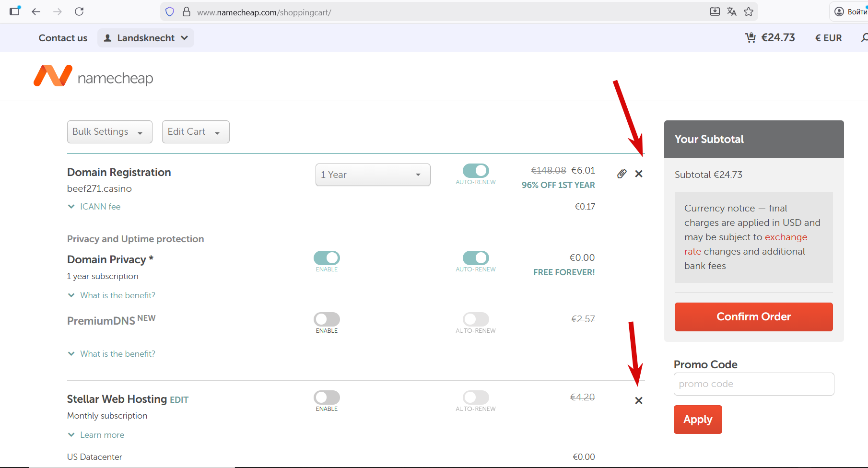Click the Confirm Order button

point(753,317)
